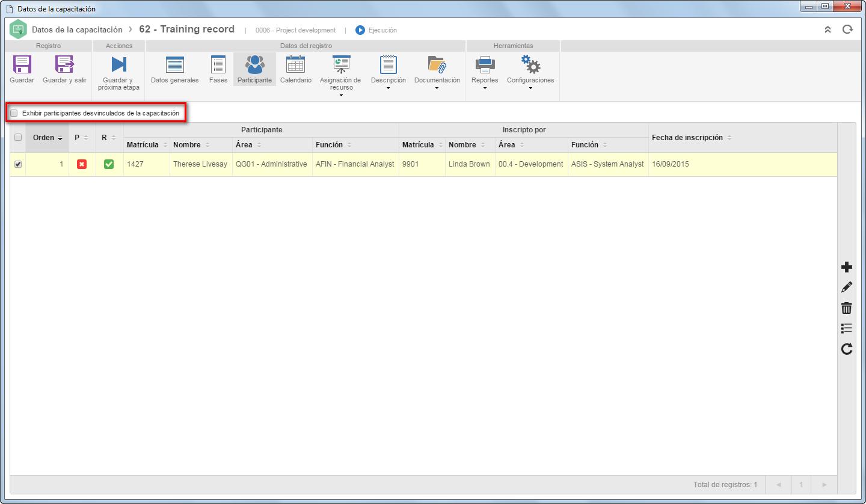
Task: Uncheck the Therese Livesay row checkbox
Action: (18, 164)
